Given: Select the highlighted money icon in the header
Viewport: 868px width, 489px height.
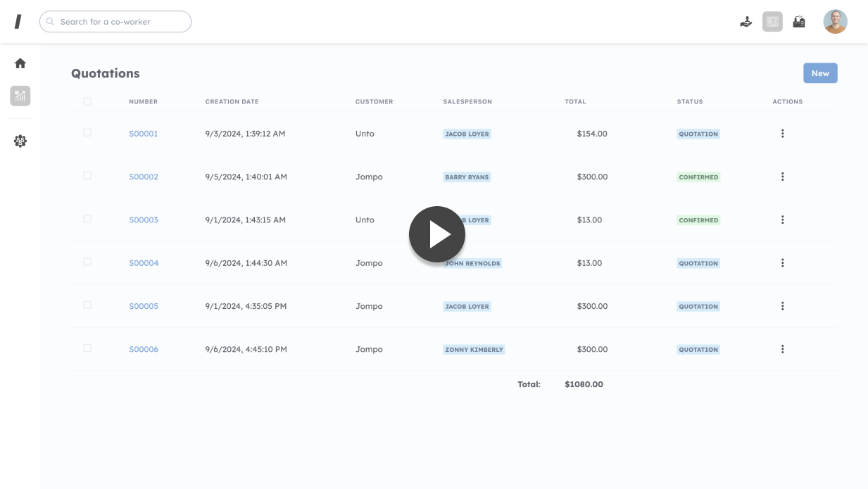Looking at the screenshot, I should (x=772, y=22).
